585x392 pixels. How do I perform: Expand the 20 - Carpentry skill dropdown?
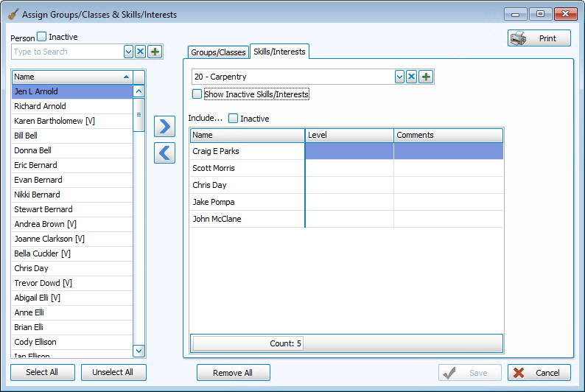[x=399, y=77]
